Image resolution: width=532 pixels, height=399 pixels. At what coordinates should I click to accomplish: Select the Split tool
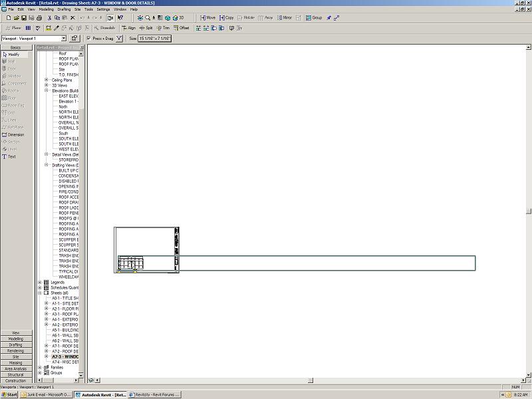[x=146, y=28]
